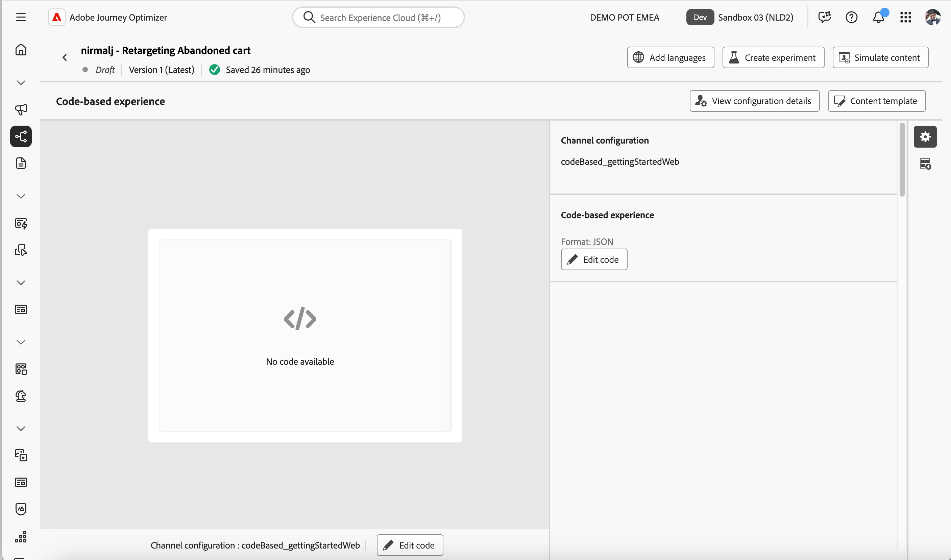The height and width of the screenshot is (560, 951).
Task: Collapse chevron between Home and megaphone icons
Action: [x=21, y=83]
